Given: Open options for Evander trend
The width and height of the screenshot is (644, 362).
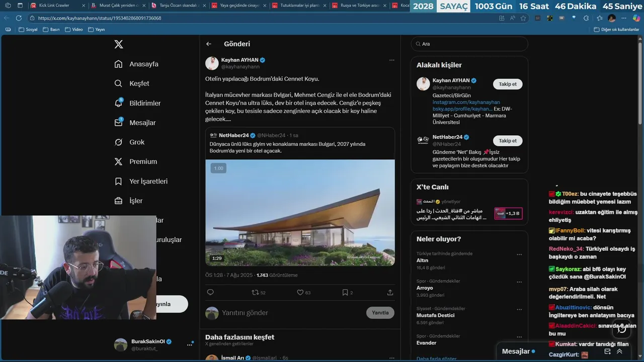Looking at the screenshot, I should (519, 336).
